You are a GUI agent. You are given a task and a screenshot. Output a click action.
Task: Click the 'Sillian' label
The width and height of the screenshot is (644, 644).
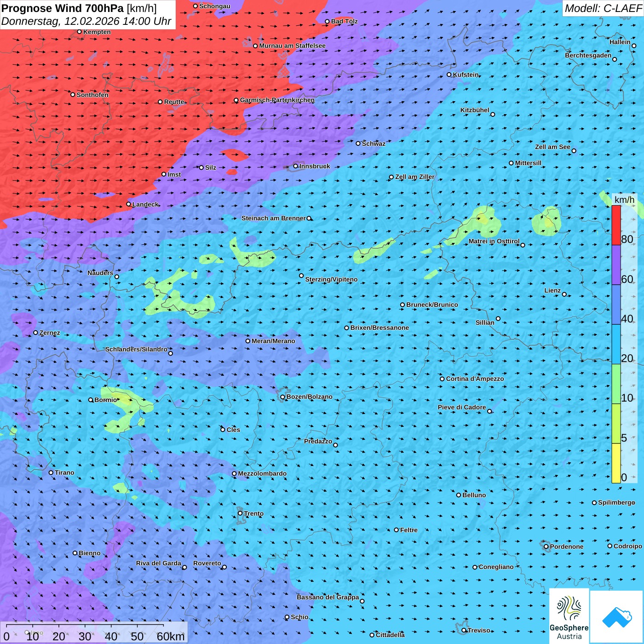pos(485,322)
